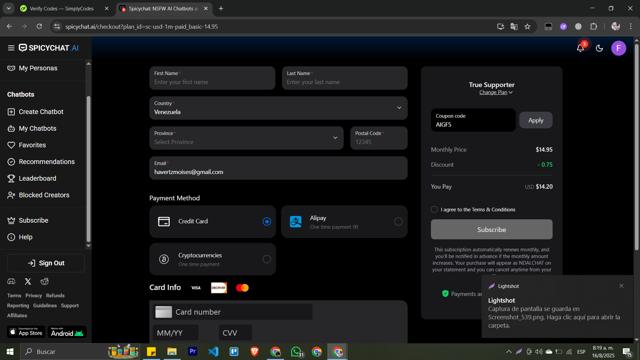Open the Support footer link
This screenshot has width=640, height=360.
(70, 305)
